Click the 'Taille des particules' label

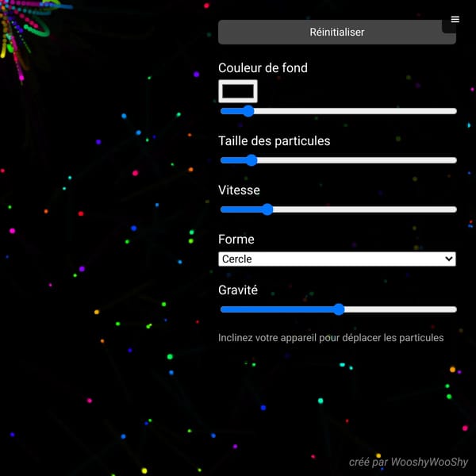274,141
